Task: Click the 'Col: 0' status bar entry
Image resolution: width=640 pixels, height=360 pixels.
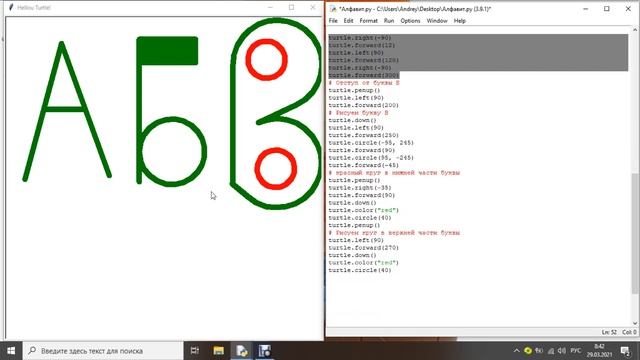Action: tap(629, 332)
